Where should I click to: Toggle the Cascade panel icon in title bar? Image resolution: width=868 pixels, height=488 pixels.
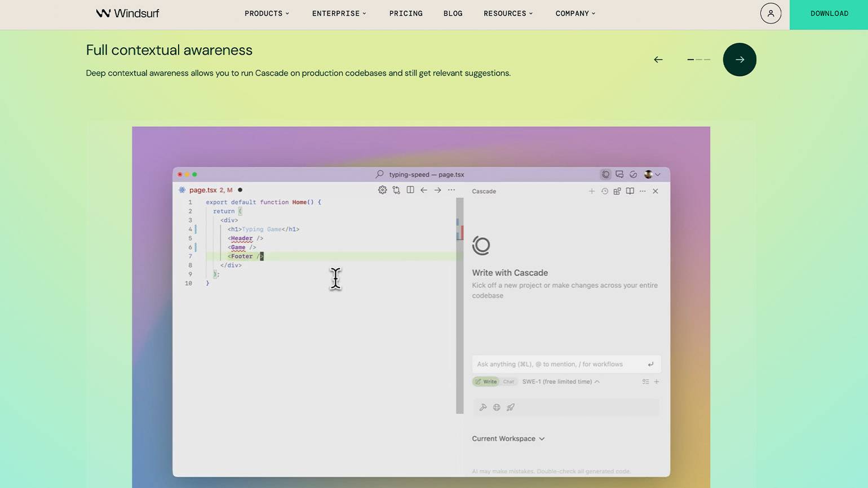[x=606, y=175]
